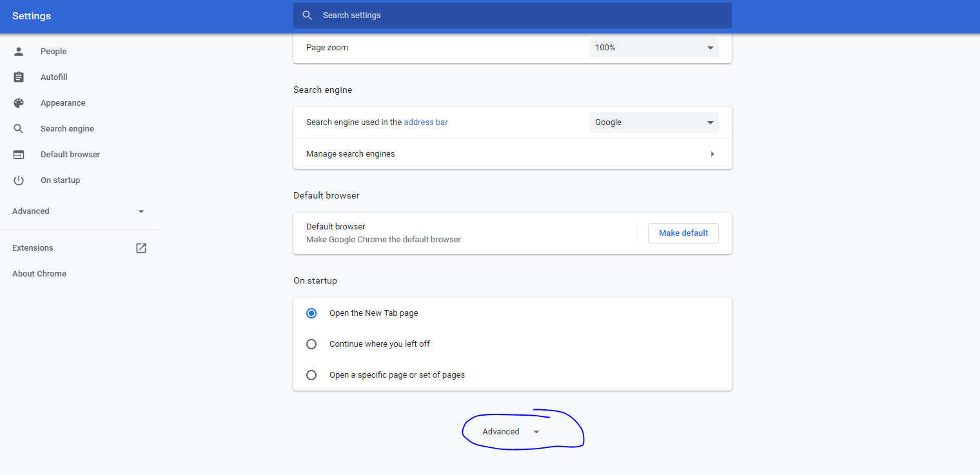Click the Autofill clipboard icon
This screenshot has width=980, height=475.
pyautogui.click(x=19, y=77)
